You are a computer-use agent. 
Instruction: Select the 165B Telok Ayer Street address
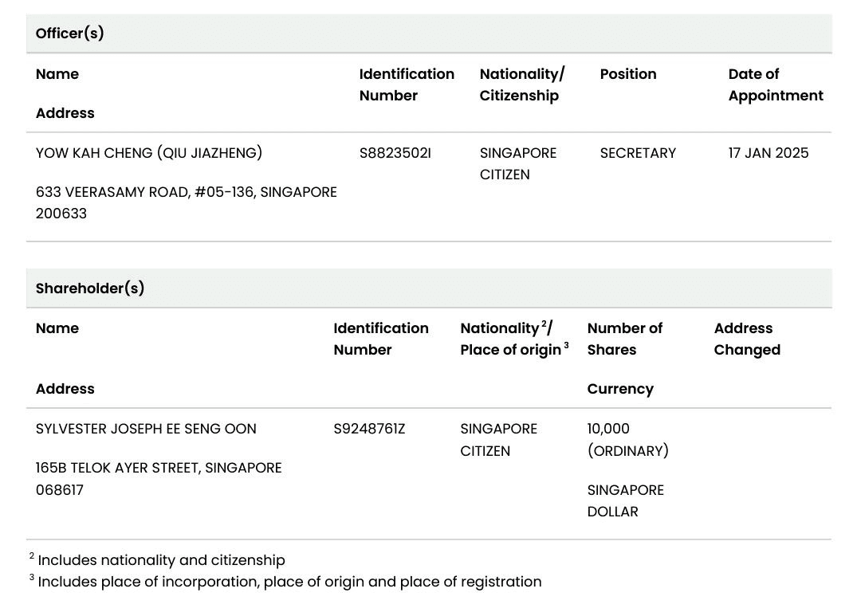click(x=159, y=478)
